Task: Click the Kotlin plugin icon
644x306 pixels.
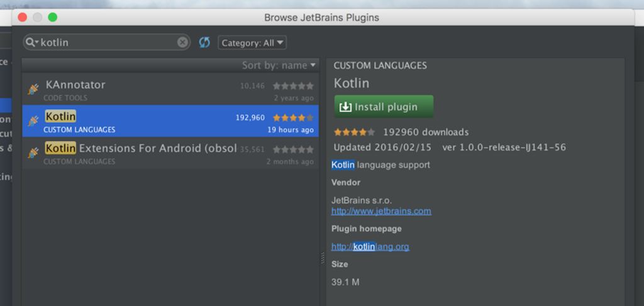Action: tap(33, 120)
